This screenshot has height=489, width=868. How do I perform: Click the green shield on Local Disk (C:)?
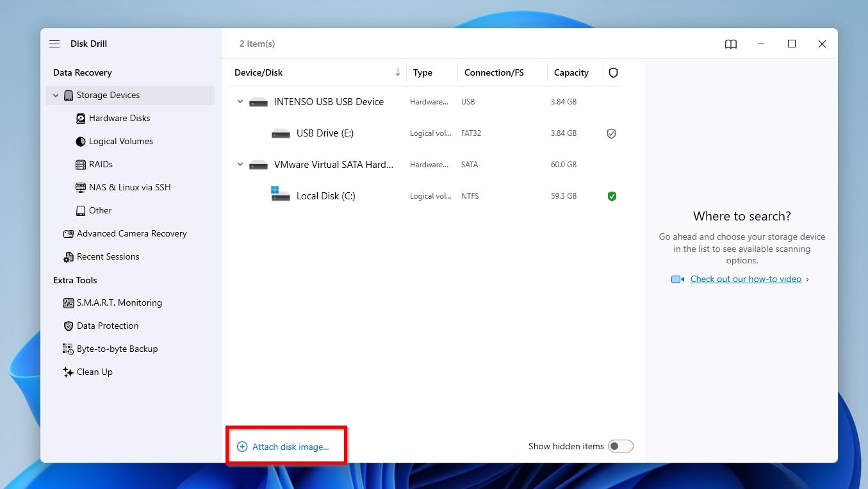tap(612, 196)
